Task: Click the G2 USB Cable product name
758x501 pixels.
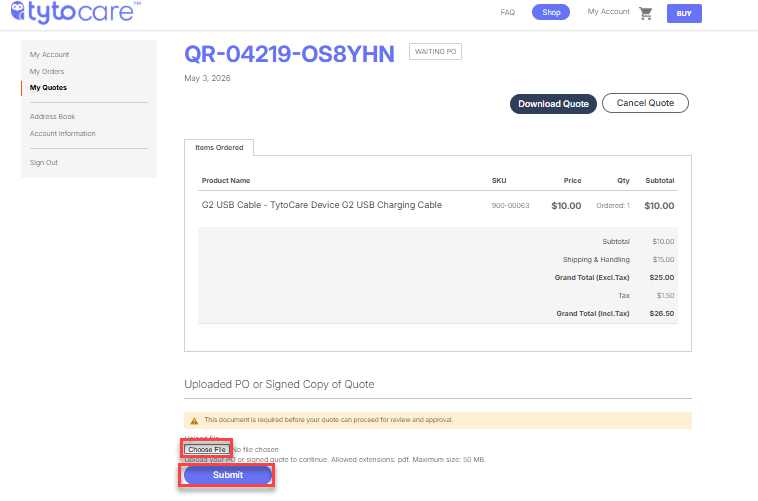Action: coord(321,205)
